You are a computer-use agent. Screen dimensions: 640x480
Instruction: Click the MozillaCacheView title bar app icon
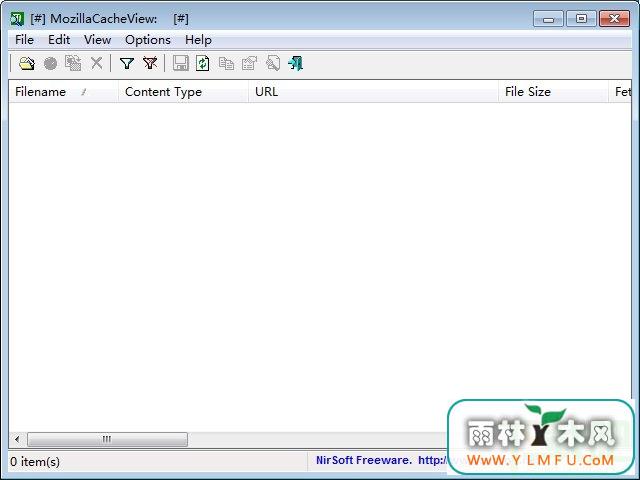(17, 19)
